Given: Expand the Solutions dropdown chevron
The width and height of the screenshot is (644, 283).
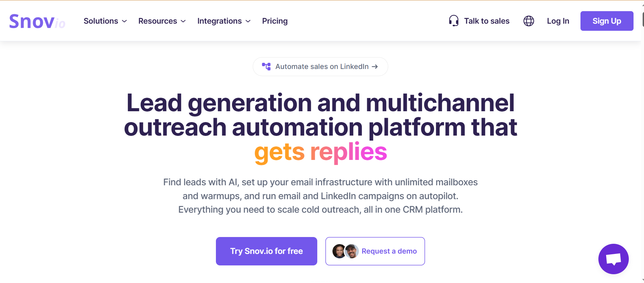Looking at the screenshot, I should (124, 21).
